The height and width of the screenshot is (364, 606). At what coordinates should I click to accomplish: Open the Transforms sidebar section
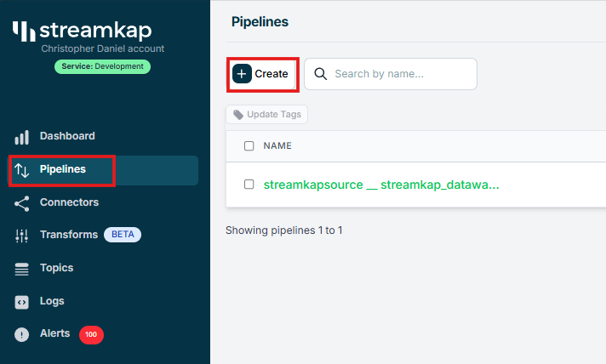(x=69, y=235)
